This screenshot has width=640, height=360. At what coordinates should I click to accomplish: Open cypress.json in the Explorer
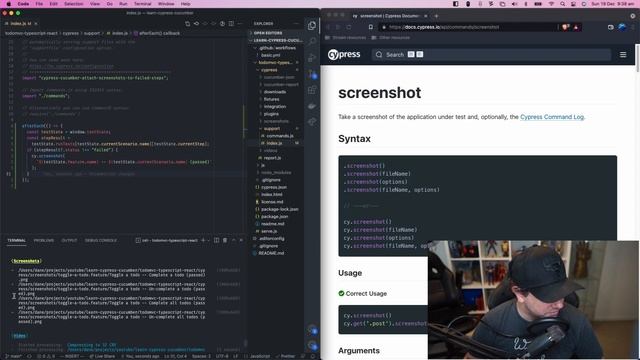273,187
